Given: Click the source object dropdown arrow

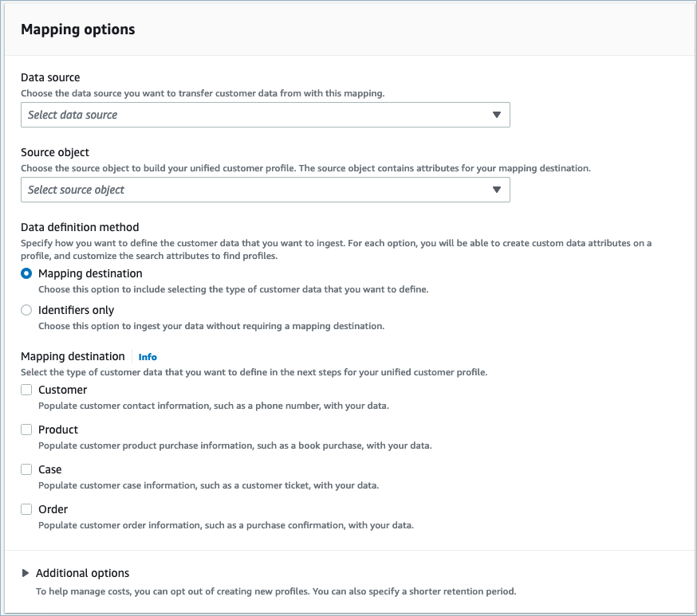Looking at the screenshot, I should [497, 190].
